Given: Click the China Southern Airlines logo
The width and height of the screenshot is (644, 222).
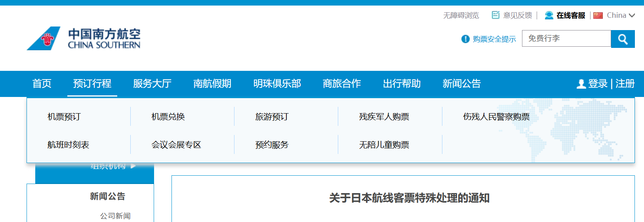Looking at the screenshot, I should pyautogui.click(x=84, y=38).
